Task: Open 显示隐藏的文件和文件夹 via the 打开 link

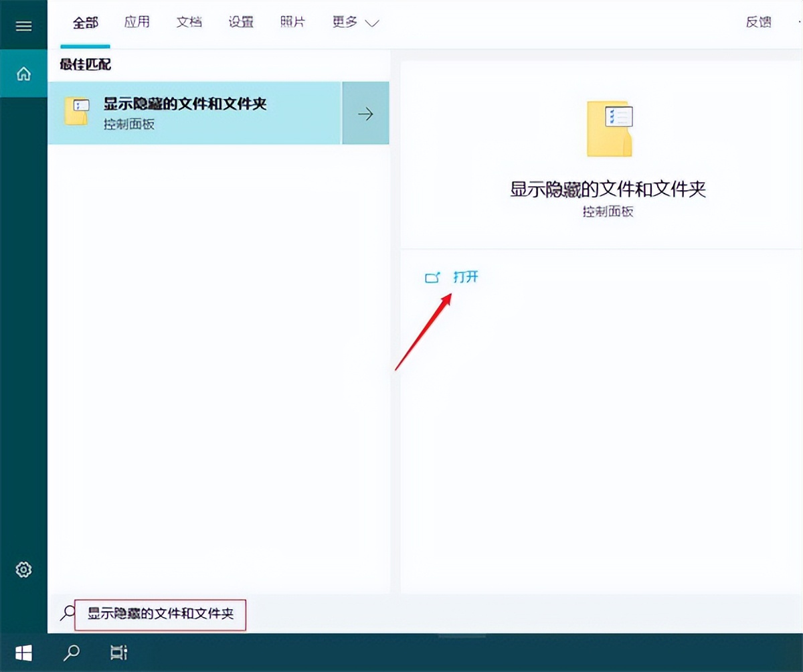Action: click(466, 277)
